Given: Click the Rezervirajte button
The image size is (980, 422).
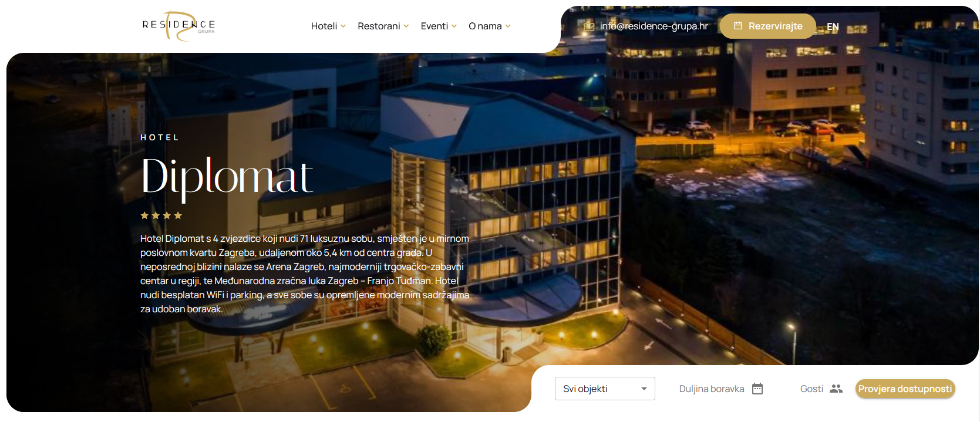Looking at the screenshot, I should (768, 26).
